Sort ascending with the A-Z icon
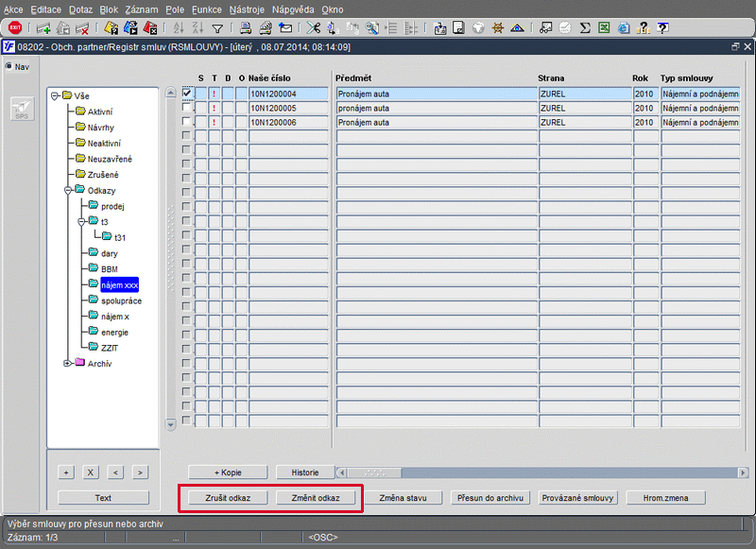This screenshot has width=756, height=549. pos(179,28)
